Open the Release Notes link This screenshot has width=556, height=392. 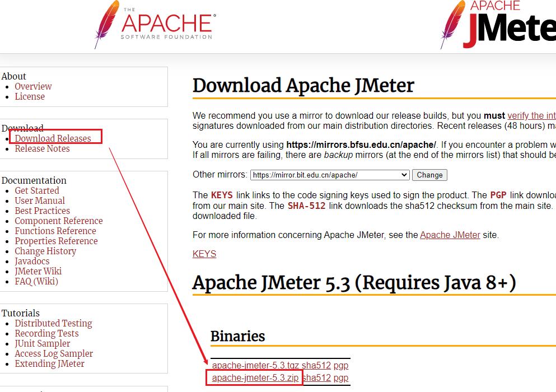(x=42, y=148)
